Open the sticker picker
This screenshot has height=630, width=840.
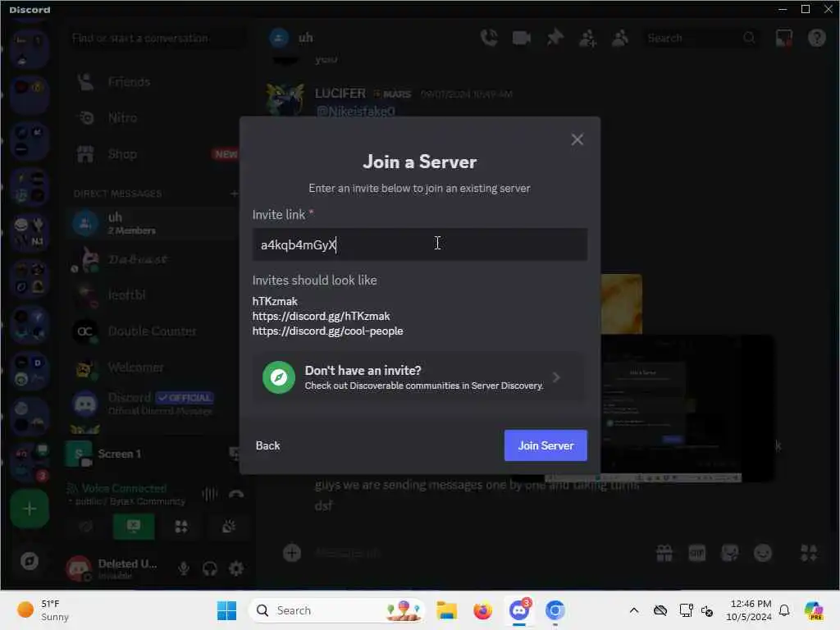coord(729,553)
